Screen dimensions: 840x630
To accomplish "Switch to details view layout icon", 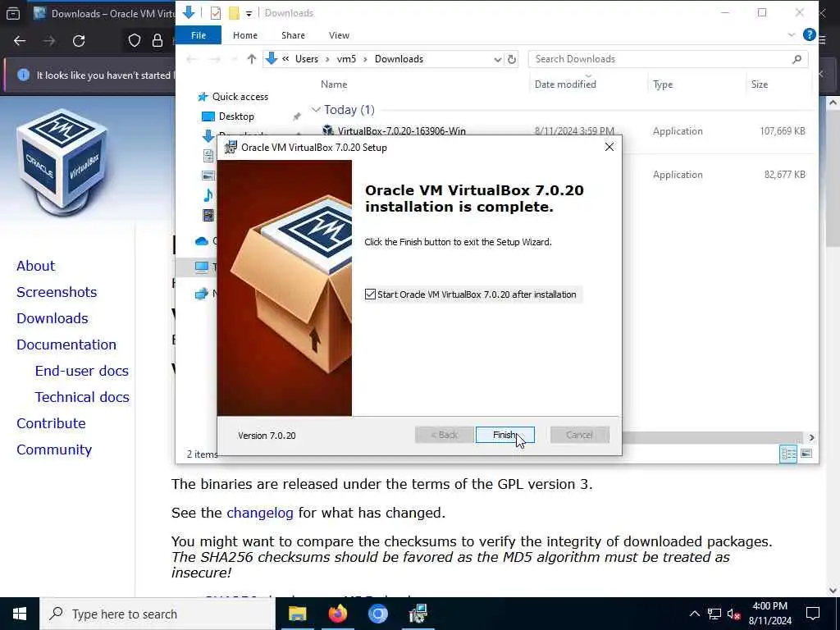I will [x=788, y=454].
